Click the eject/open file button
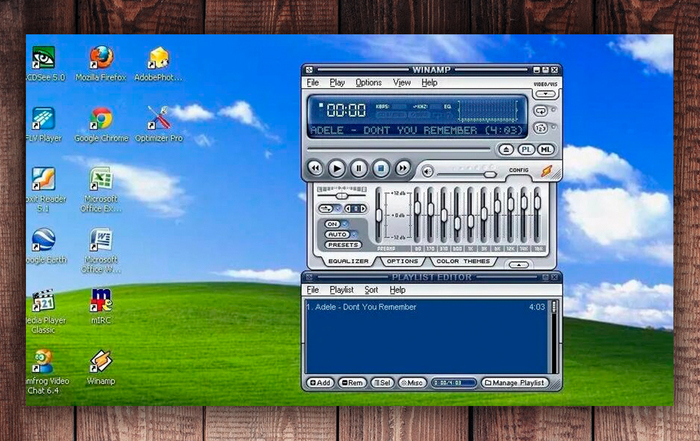 pos(506,150)
